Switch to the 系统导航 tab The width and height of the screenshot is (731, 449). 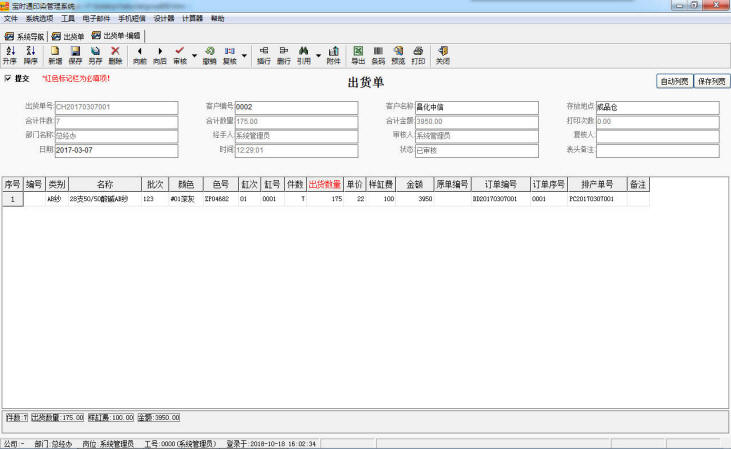point(24,36)
